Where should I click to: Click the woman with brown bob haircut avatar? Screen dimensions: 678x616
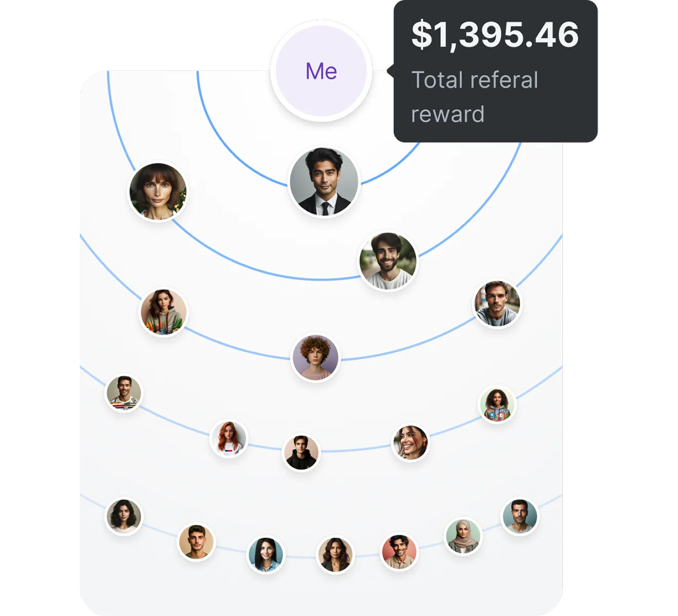point(158,191)
